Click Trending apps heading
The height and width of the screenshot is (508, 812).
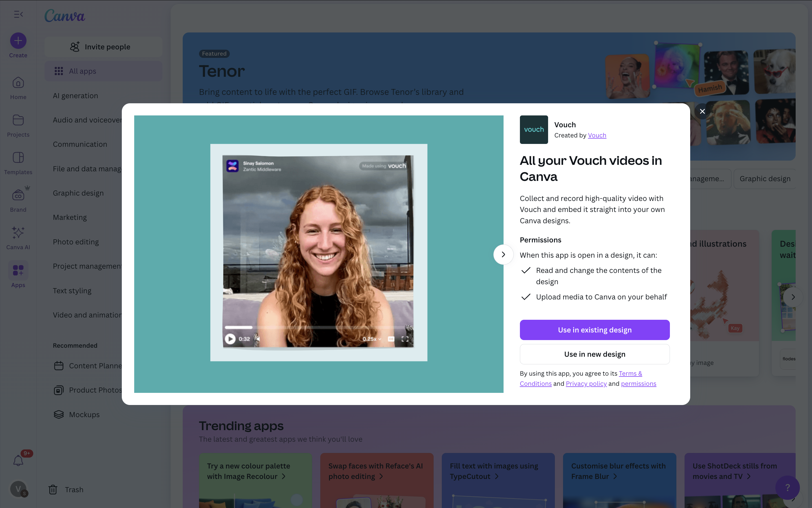pyautogui.click(x=241, y=426)
